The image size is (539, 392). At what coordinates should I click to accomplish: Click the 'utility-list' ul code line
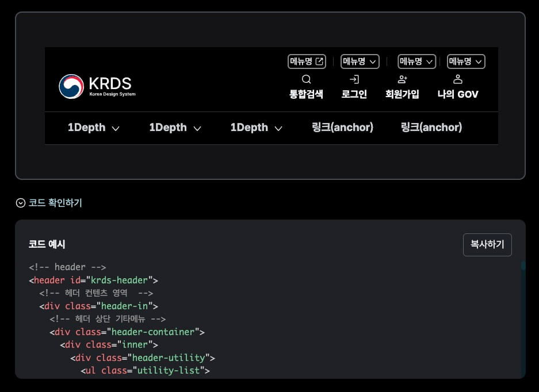click(x=145, y=370)
